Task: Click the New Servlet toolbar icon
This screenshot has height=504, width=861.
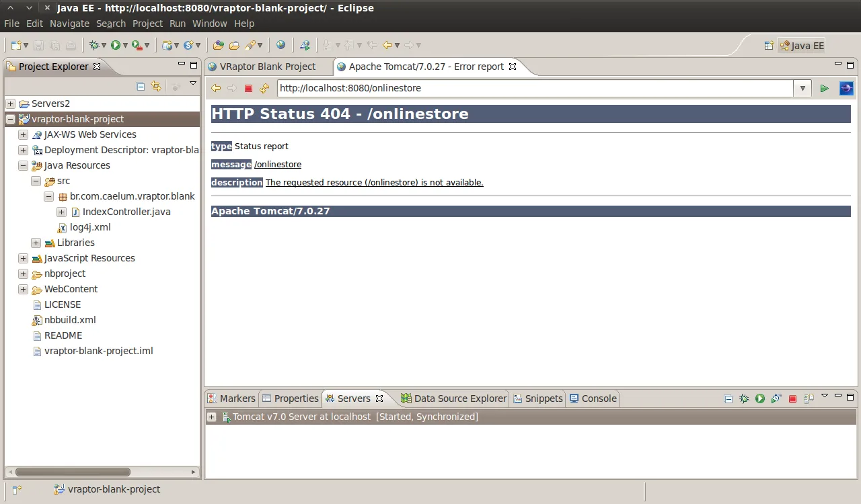Action: pos(188,45)
